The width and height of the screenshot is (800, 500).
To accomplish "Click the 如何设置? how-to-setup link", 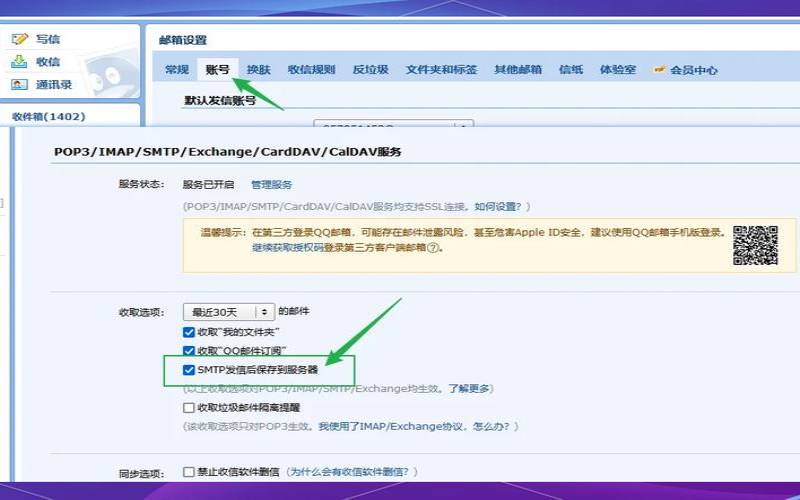I will click(498, 207).
